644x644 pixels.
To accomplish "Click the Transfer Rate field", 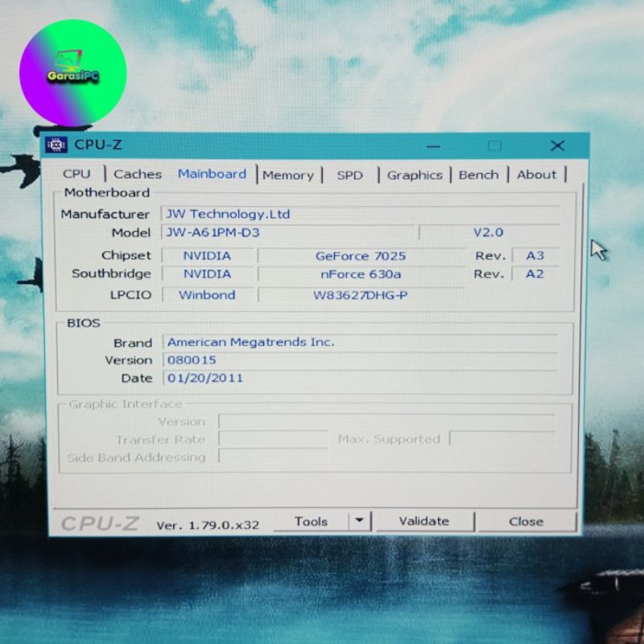I will (274, 439).
